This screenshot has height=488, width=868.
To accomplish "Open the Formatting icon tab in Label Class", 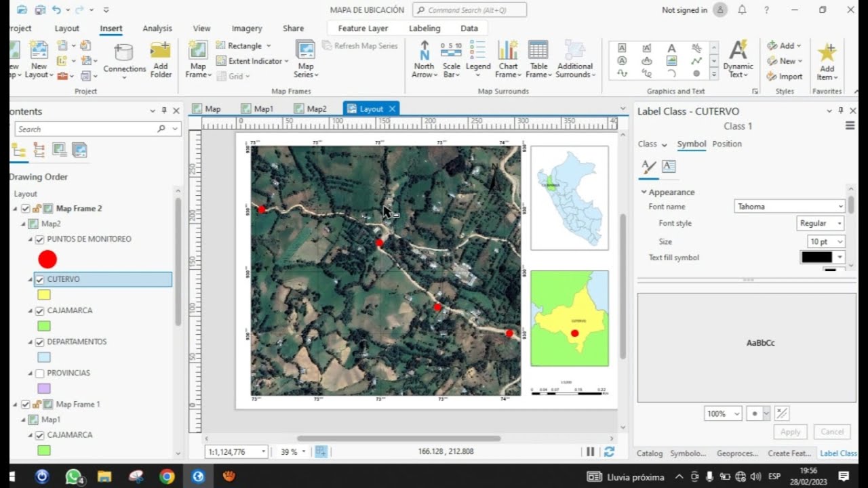I will (669, 166).
